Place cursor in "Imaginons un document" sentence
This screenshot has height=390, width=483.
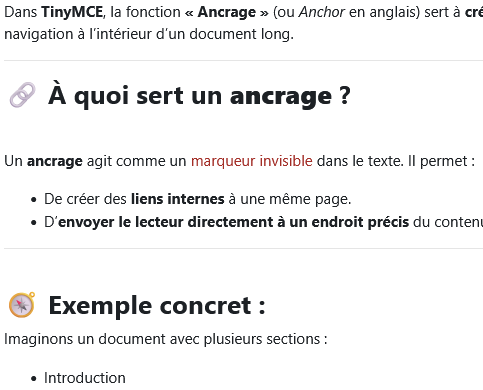[166, 339]
